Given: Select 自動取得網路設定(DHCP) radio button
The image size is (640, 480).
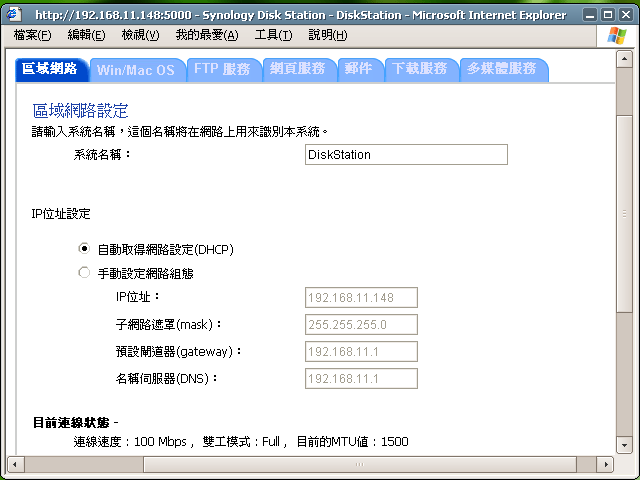Looking at the screenshot, I should [x=84, y=249].
